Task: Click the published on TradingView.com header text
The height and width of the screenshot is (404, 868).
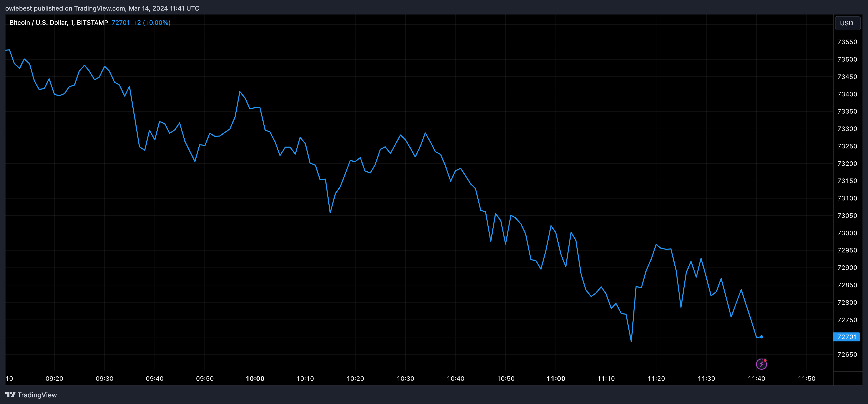Action: click(x=102, y=8)
